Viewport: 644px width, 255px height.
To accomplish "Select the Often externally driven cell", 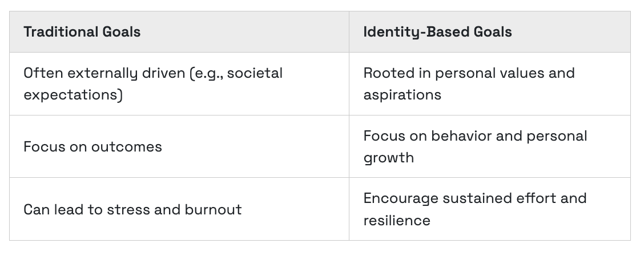I will tap(179, 84).
